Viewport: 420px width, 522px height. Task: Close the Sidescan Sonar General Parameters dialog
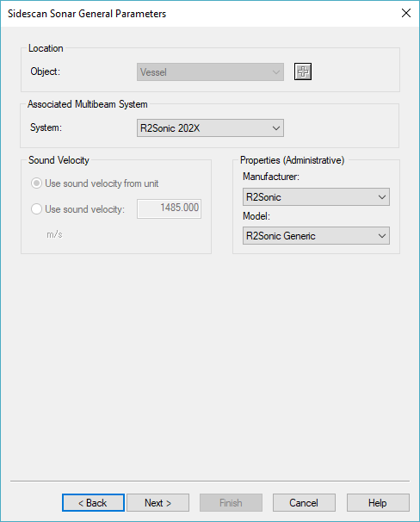(406, 13)
